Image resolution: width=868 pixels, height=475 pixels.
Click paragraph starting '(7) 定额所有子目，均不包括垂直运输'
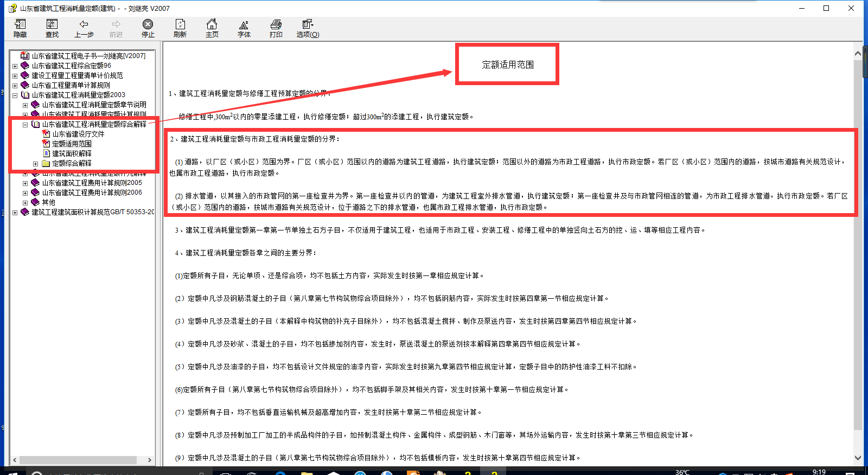[328, 412]
